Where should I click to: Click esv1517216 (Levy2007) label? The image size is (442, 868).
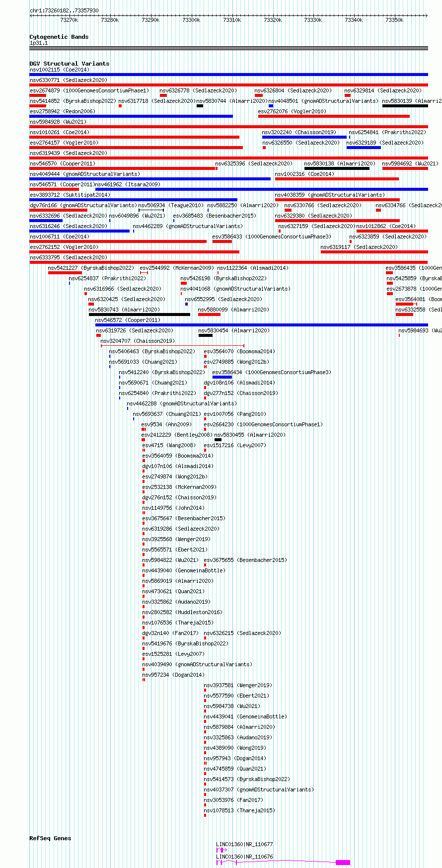point(235,445)
